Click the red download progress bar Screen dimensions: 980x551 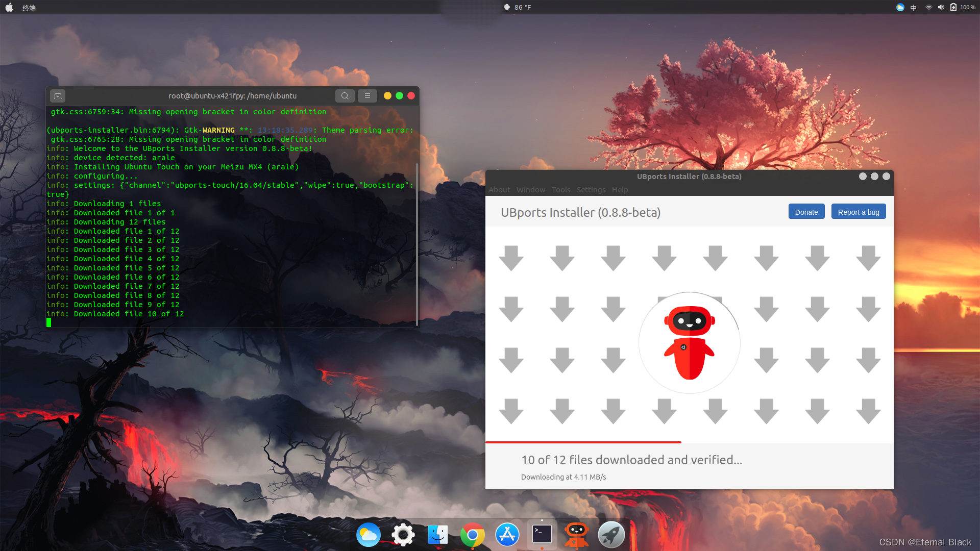[x=583, y=442]
